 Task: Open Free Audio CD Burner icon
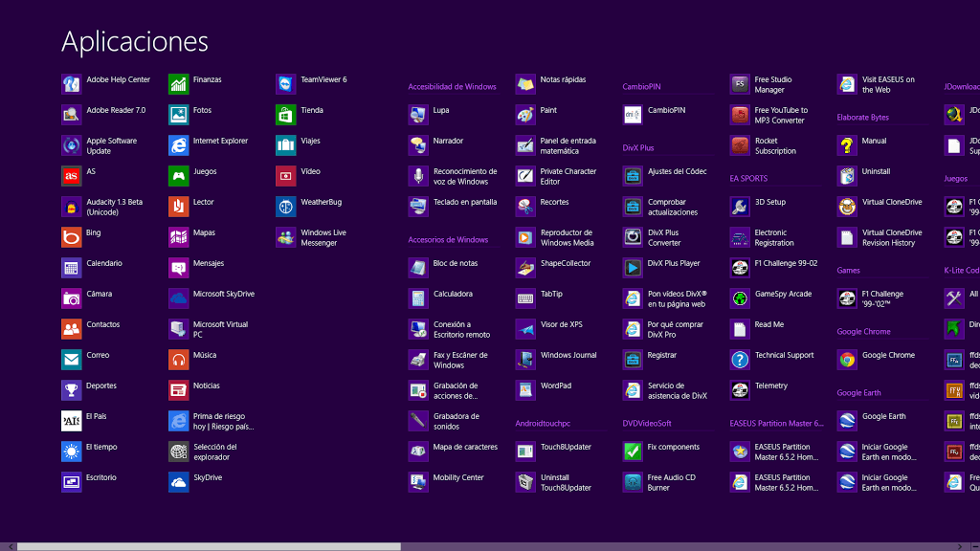(x=633, y=482)
